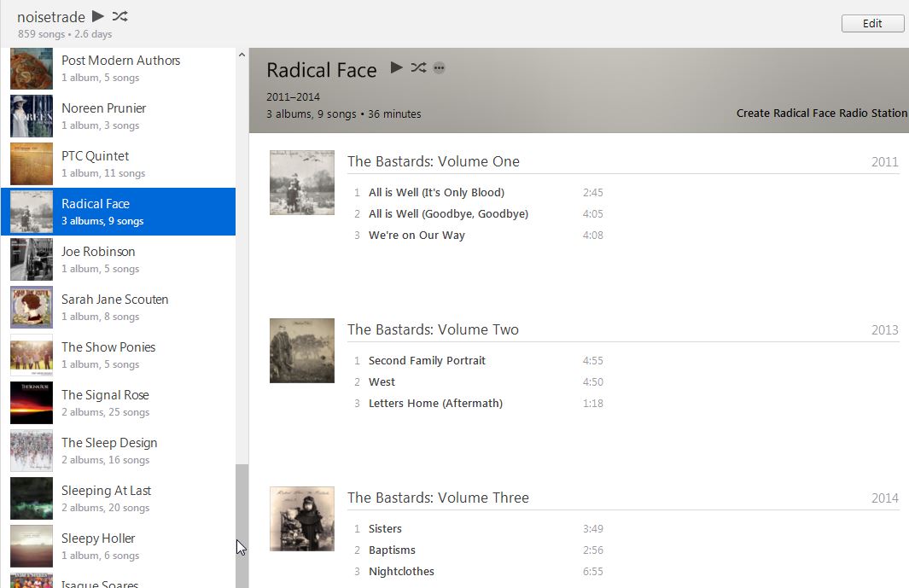Click Sleepy Holler thumbnail
This screenshot has width=909, height=588.
click(32, 546)
